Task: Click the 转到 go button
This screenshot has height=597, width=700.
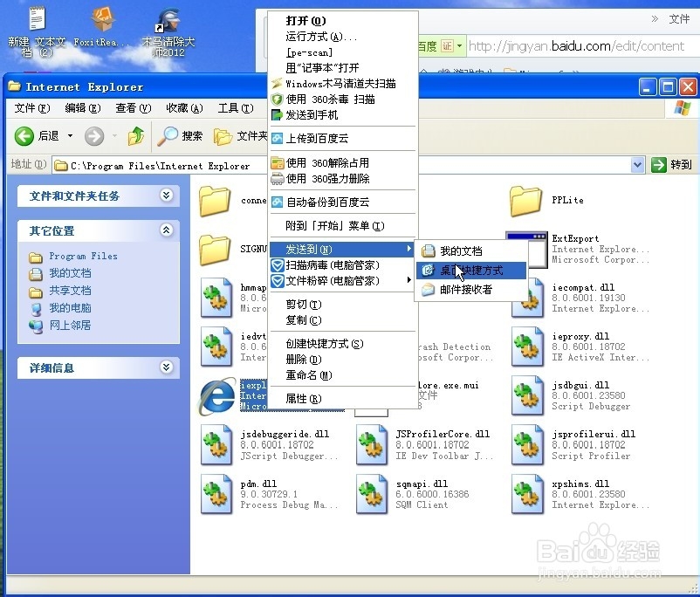Action: [672, 165]
